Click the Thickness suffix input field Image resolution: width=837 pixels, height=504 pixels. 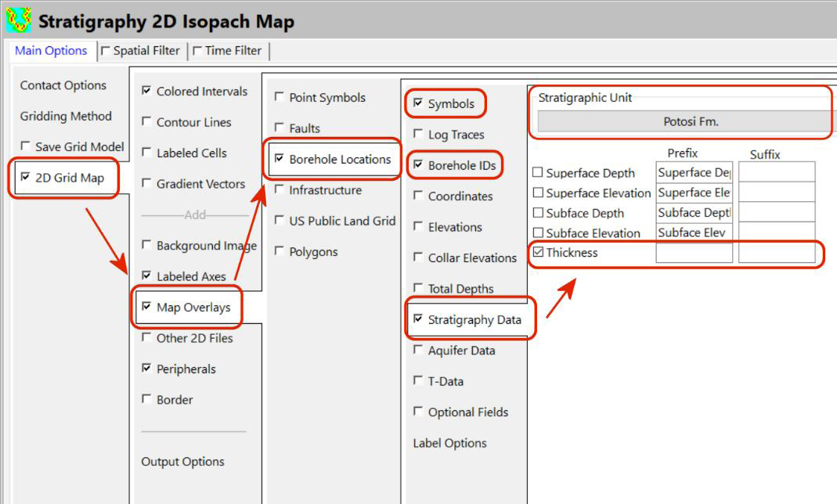tap(776, 253)
